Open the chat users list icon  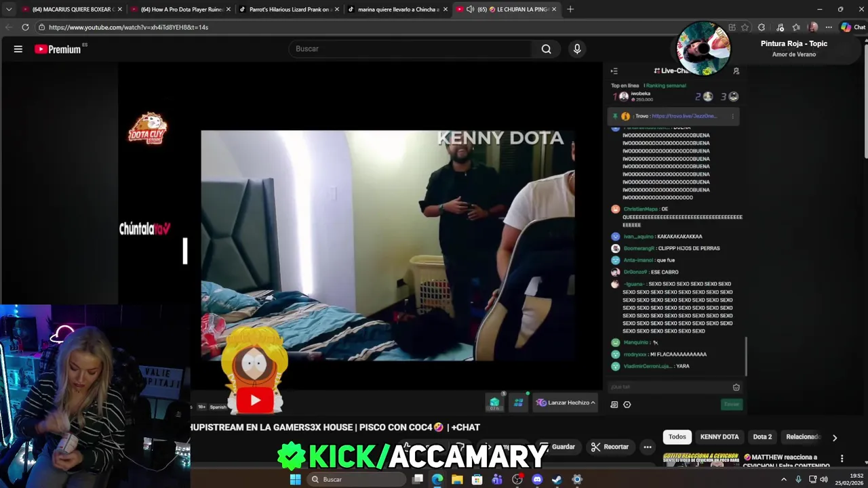(x=736, y=70)
